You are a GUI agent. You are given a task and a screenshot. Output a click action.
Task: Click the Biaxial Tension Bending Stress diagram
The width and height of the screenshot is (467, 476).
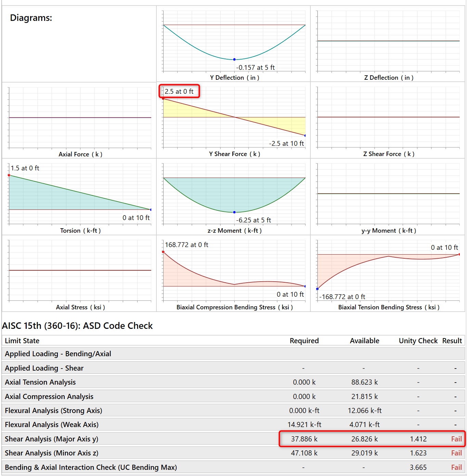[388, 271]
